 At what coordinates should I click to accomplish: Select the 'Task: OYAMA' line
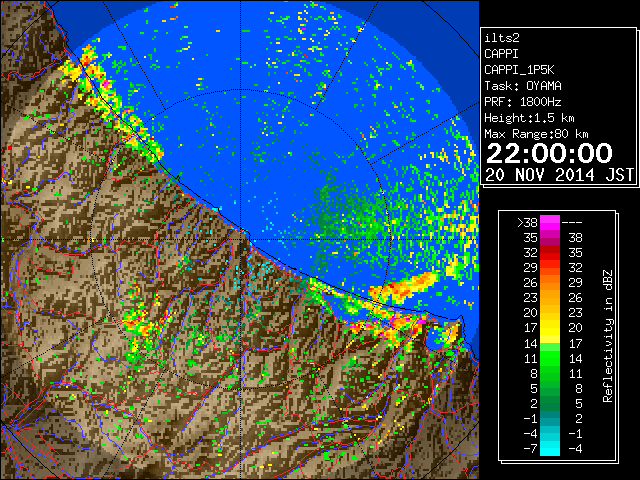(523, 86)
